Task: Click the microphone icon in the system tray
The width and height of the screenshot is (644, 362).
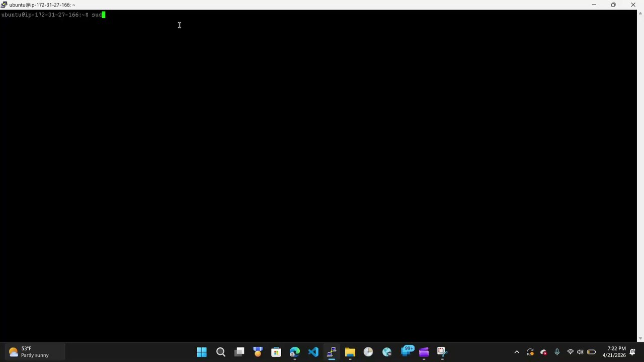Action: [x=557, y=352]
